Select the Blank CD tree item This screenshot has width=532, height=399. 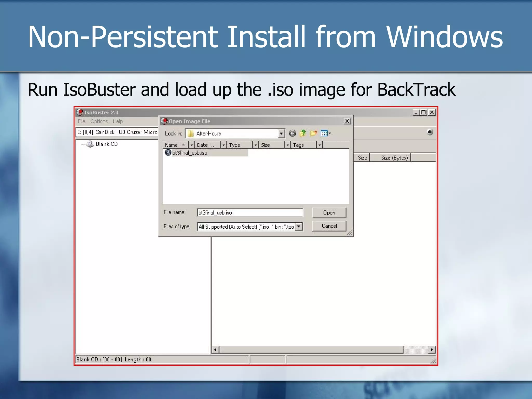tap(107, 144)
